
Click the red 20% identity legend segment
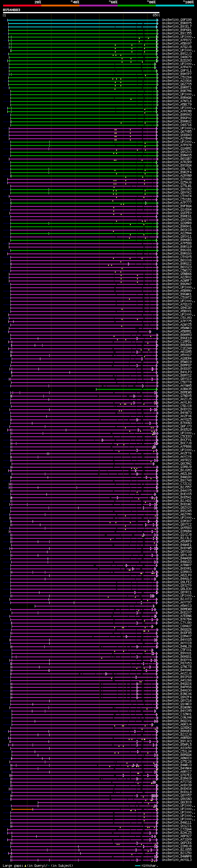pyautogui.click(x=22, y=6)
